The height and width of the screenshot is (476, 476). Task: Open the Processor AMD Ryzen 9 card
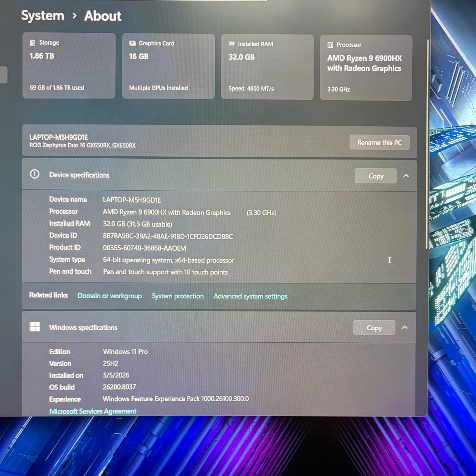tap(366, 68)
